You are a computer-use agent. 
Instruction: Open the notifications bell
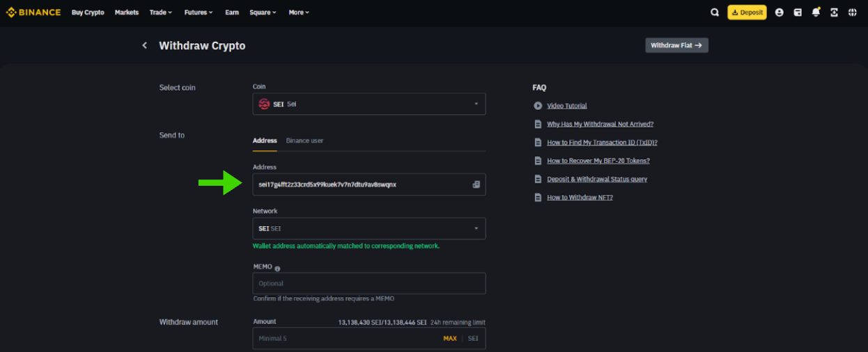816,13
